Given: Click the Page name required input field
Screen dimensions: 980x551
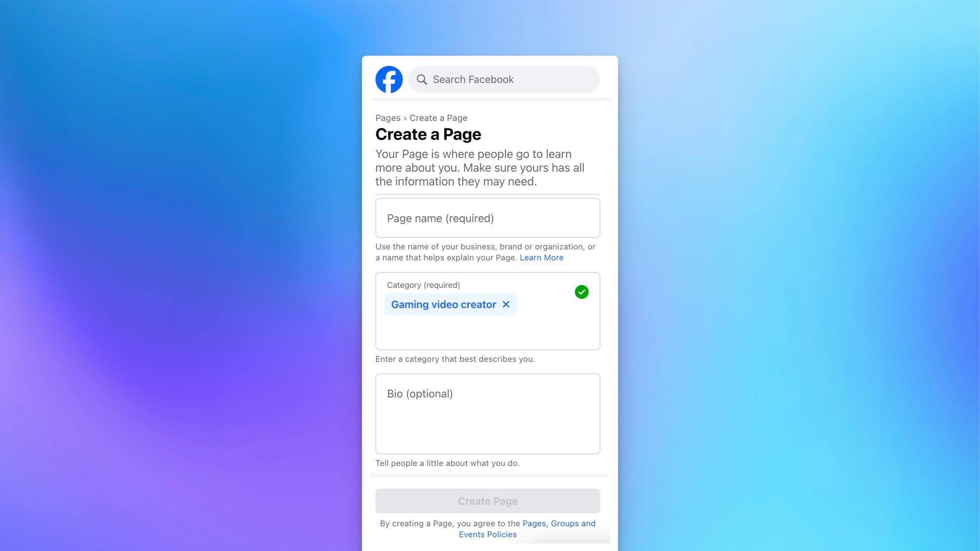Looking at the screenshot, I should click(488, 217).
